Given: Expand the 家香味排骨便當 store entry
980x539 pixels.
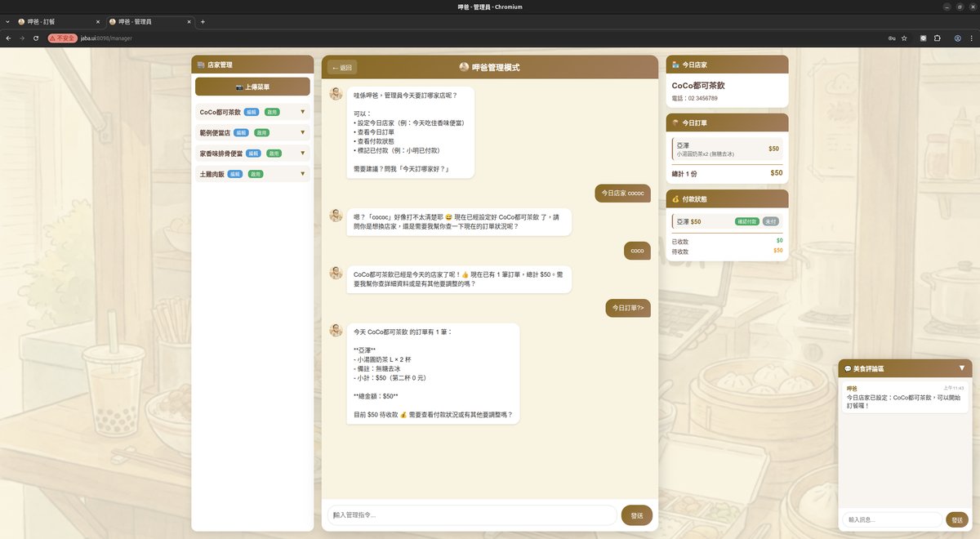Looking at the screenshot, I should click(x=302, y=153).
